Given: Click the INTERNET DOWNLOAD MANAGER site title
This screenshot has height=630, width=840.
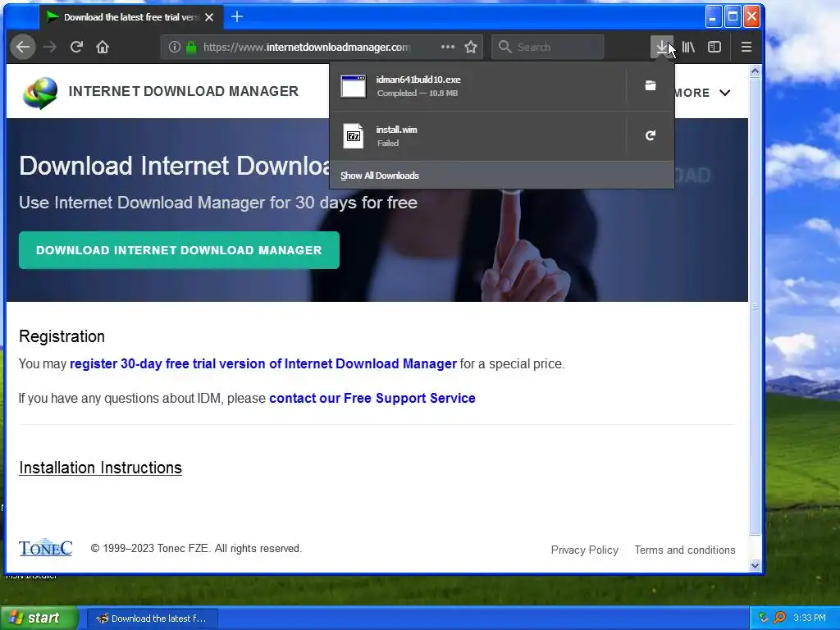Looking at the screenshot, I should pyautogui.click(x=183, y=91).
